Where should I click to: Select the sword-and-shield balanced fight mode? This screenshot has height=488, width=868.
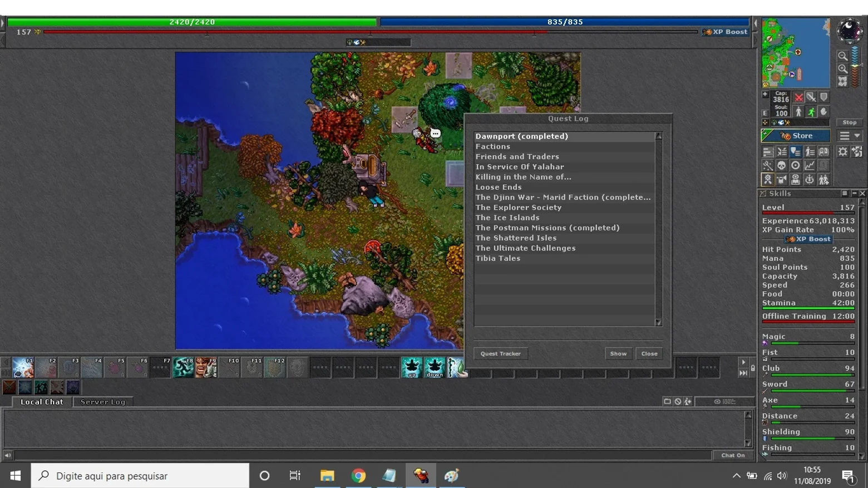tap(811, 97)
